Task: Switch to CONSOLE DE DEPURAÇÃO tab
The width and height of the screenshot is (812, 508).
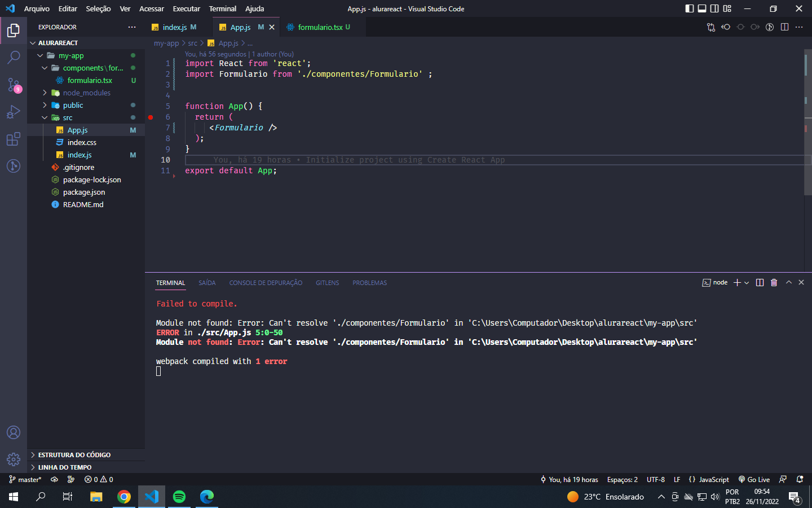Action: [266, 283]
